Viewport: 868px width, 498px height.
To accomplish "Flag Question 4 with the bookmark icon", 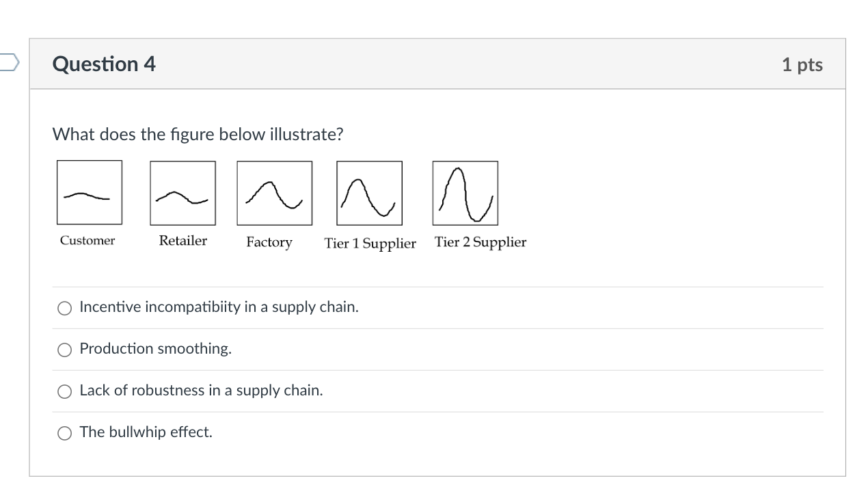I will tap(8, 64).
